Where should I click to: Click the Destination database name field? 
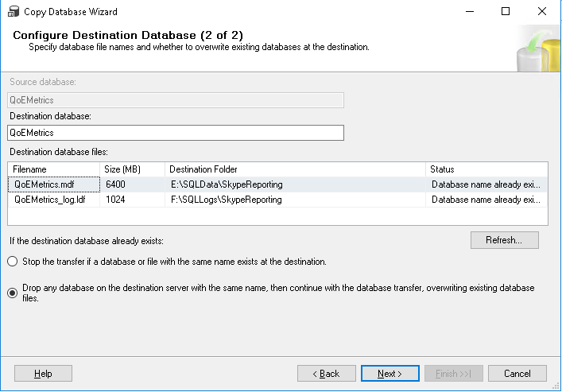pos(176,133)
